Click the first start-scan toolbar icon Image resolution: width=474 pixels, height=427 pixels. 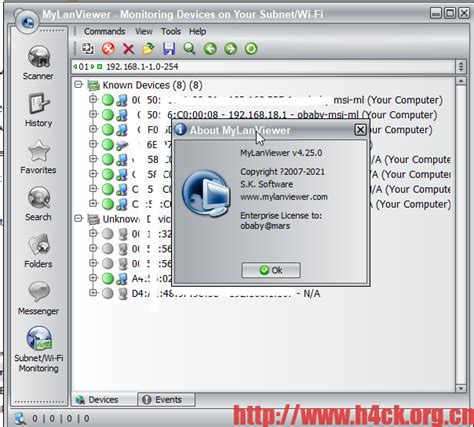pyautogui.click(x=88, y=49)
